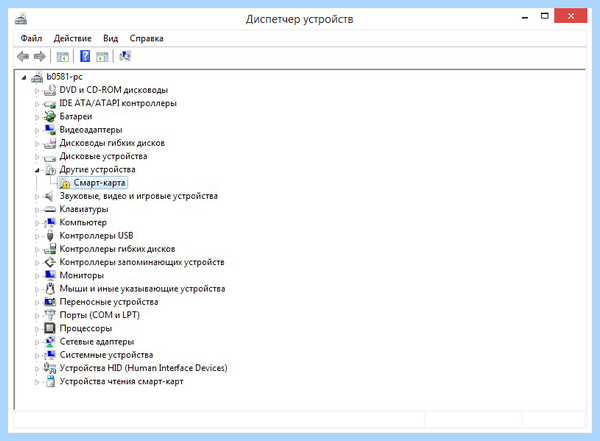Select Дисководы гибких дисков label
The image size is (600, 441).
point(112,143)
